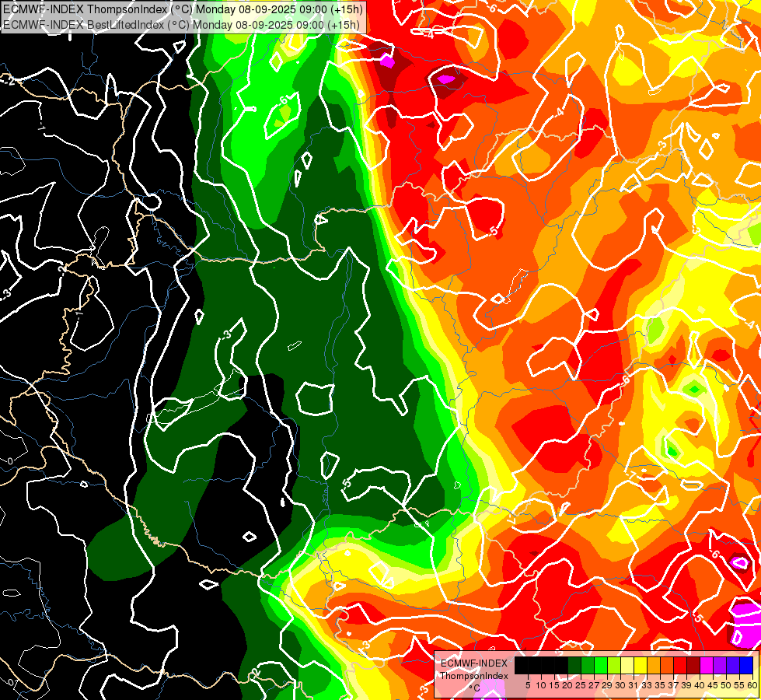761x700 pixels.
Task: Click the magenta 40–45 legend swatch
Action: [x=706, y=665]
